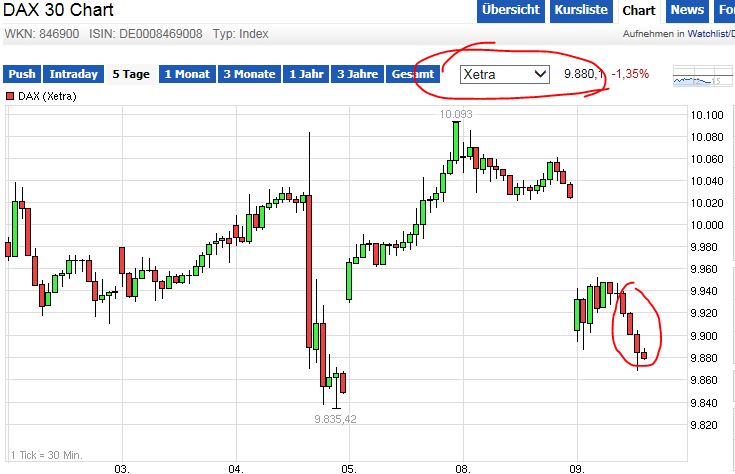Open the News tab
This screenshot has width=735, height=474.
tap(687, 10)
